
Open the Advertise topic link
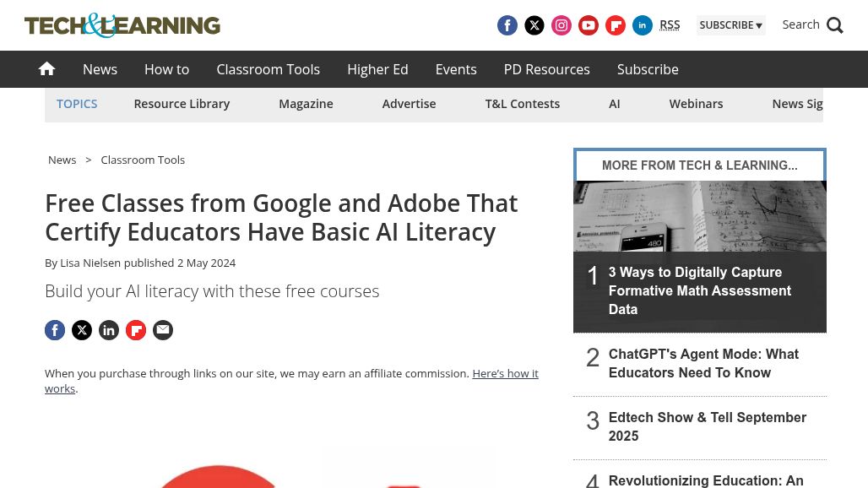tap(409, 104)
